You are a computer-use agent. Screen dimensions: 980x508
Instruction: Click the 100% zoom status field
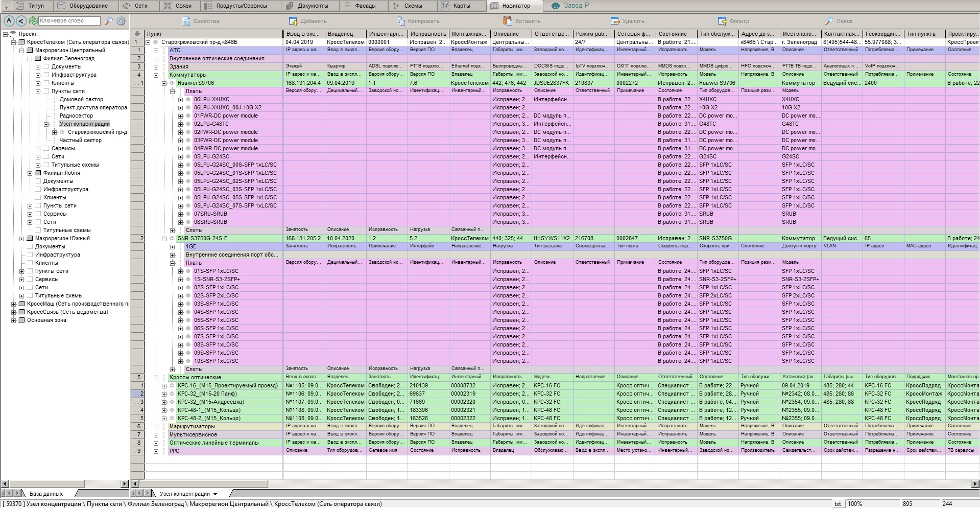coord(873,504)
